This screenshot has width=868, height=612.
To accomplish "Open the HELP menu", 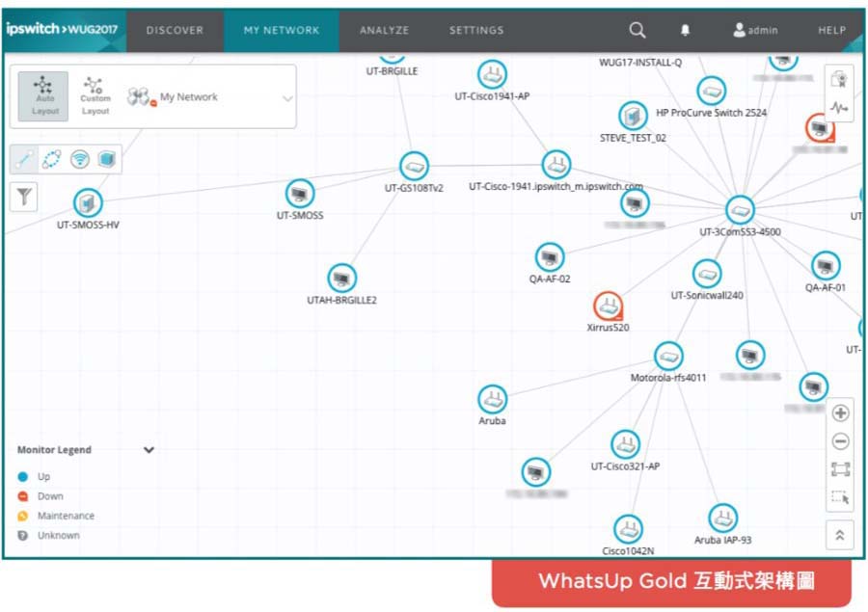I will tap(831, 31).
